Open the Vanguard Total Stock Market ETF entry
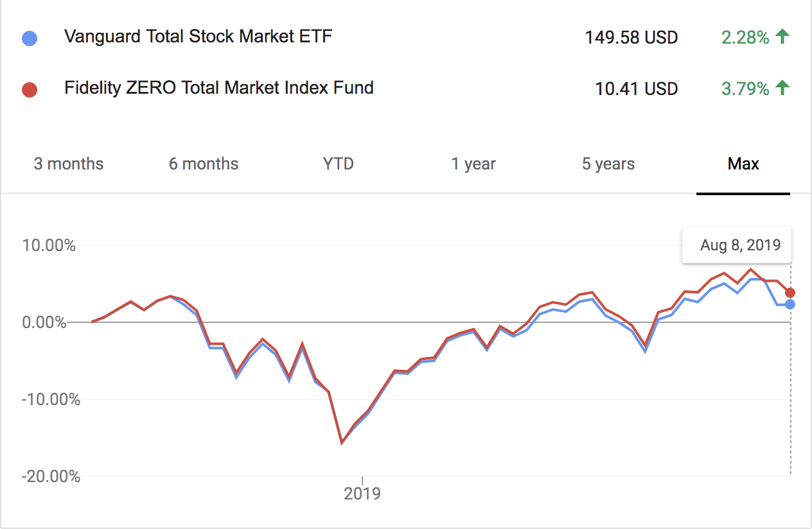 [198, 37]
